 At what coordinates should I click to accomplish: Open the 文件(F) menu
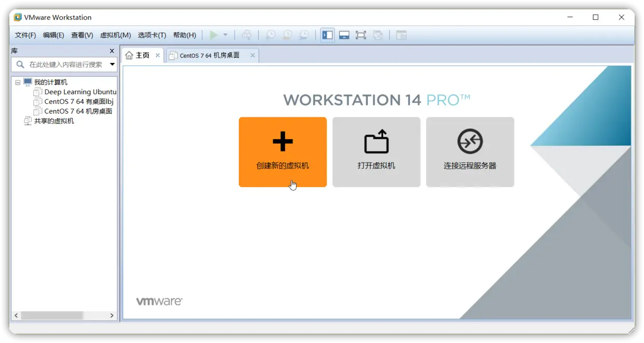click(25, 35)
